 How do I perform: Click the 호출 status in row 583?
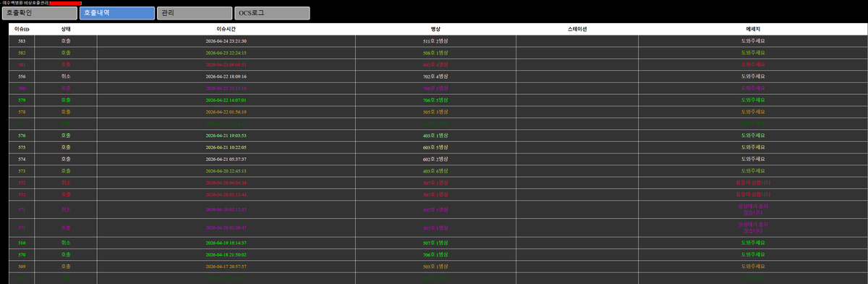click(66, 41)
